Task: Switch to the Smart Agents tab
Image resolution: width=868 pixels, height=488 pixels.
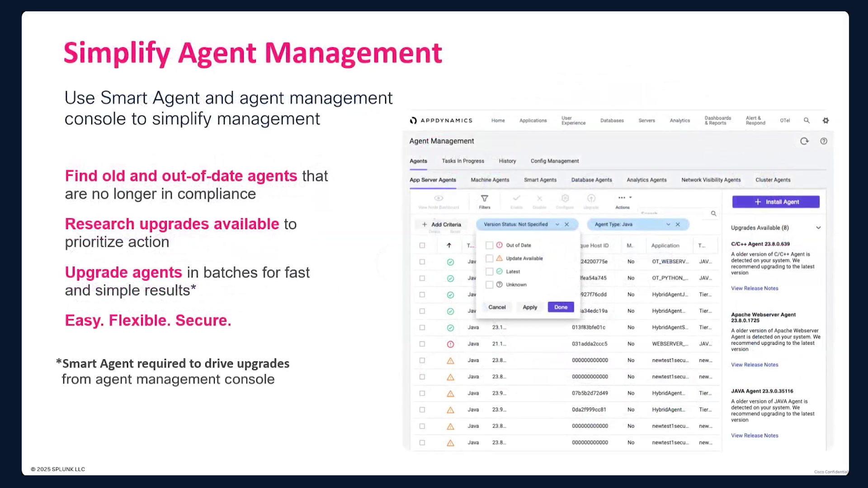Action: point(540,180)
